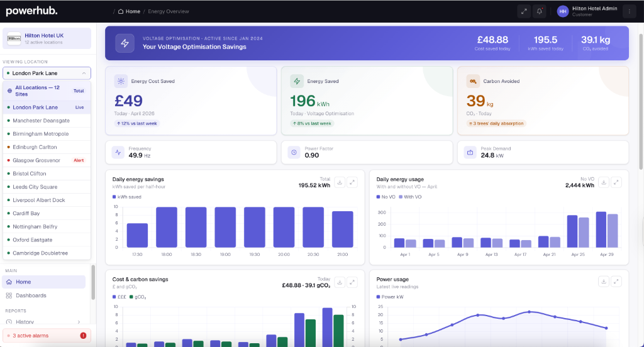644x347 pixels.
Task: Click the fullscreen expand icon in top bar
Action: point(524,11)
